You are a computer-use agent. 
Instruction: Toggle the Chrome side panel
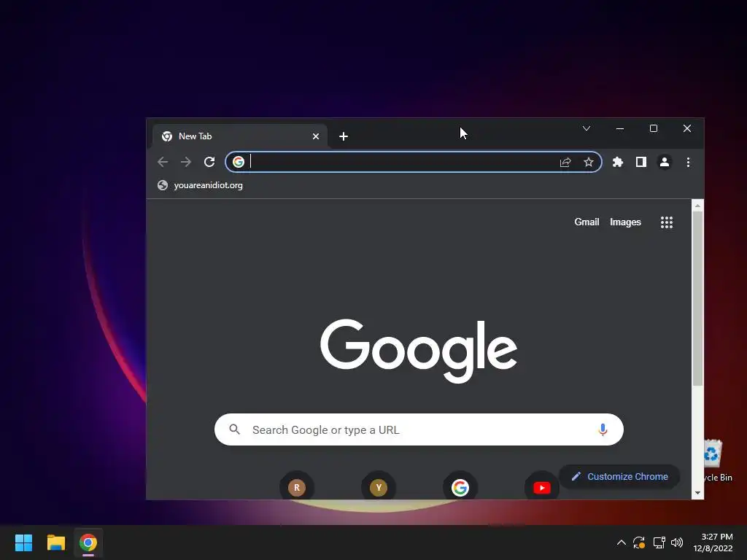pyautogui.click(x=641, y=162)
